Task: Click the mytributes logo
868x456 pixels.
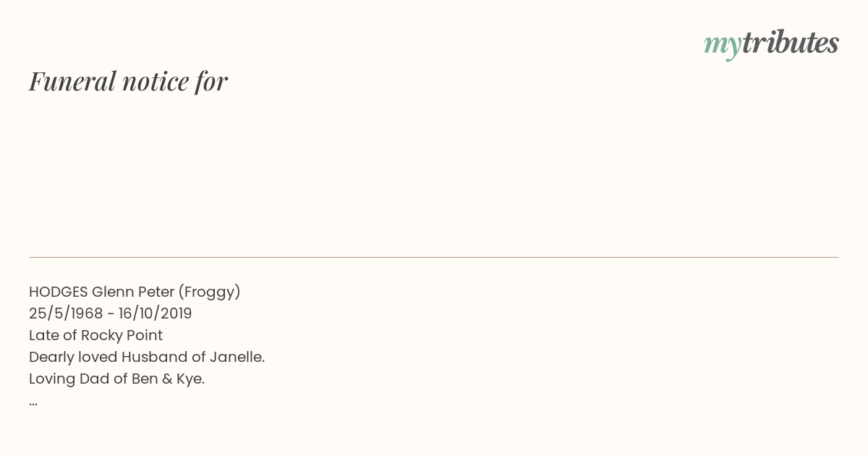Action: click(771, 44)
